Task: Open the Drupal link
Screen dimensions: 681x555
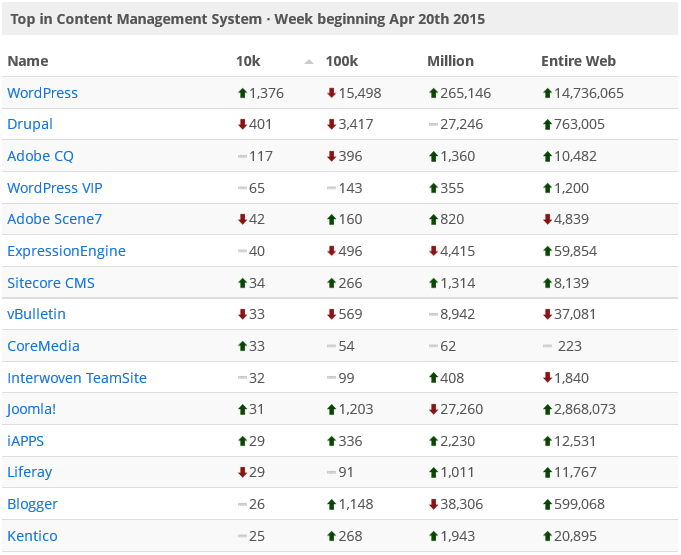Action: click(30, 125)
